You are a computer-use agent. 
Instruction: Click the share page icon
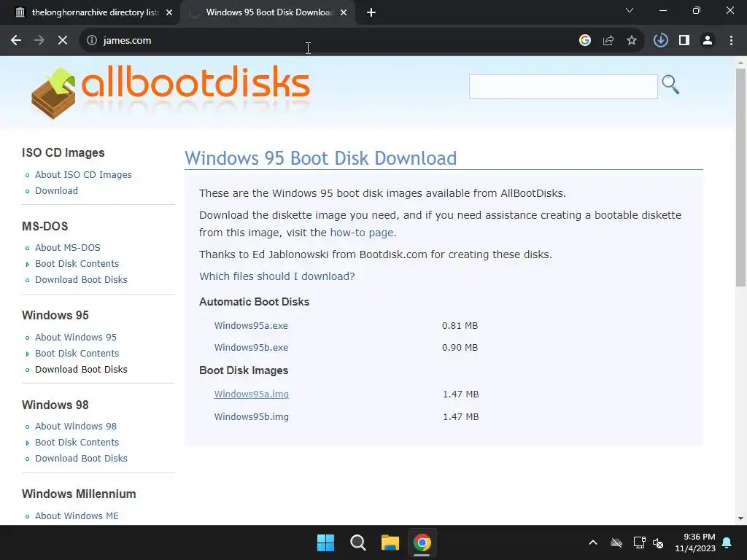click(x=608, y=41)
